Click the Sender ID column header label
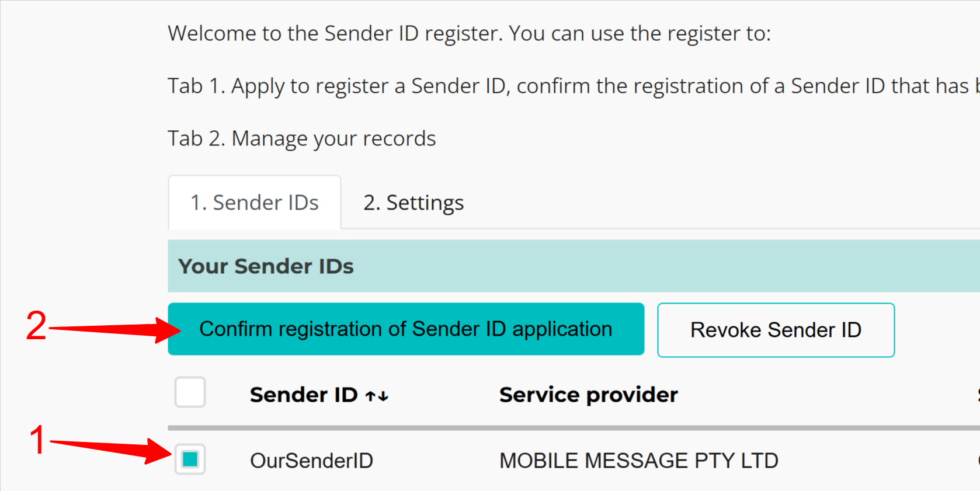980x491 pixels. (x=303, y=395)
